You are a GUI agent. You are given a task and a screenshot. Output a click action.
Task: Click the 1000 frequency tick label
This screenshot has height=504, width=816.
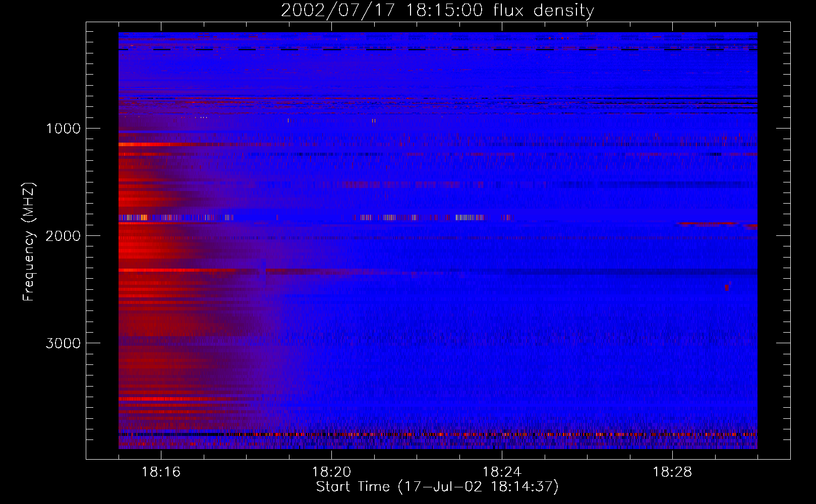pyautogui.click(x=63, y=129)
